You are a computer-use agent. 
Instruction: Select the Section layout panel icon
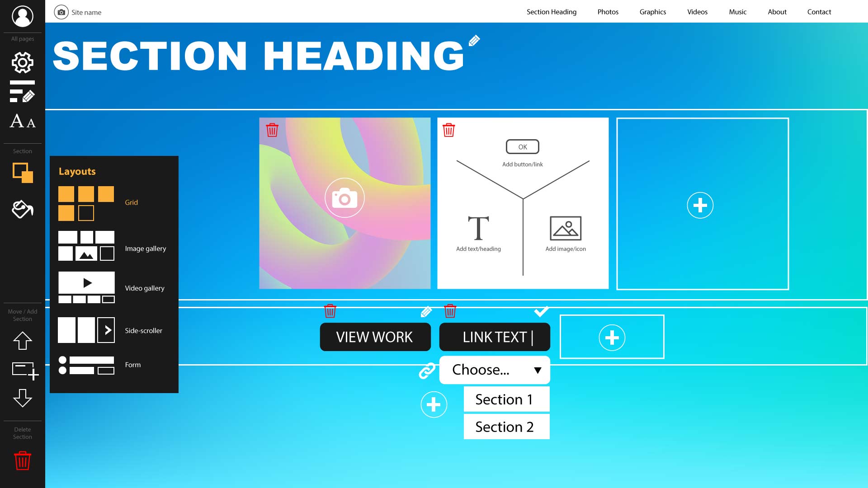click(22, 174)
